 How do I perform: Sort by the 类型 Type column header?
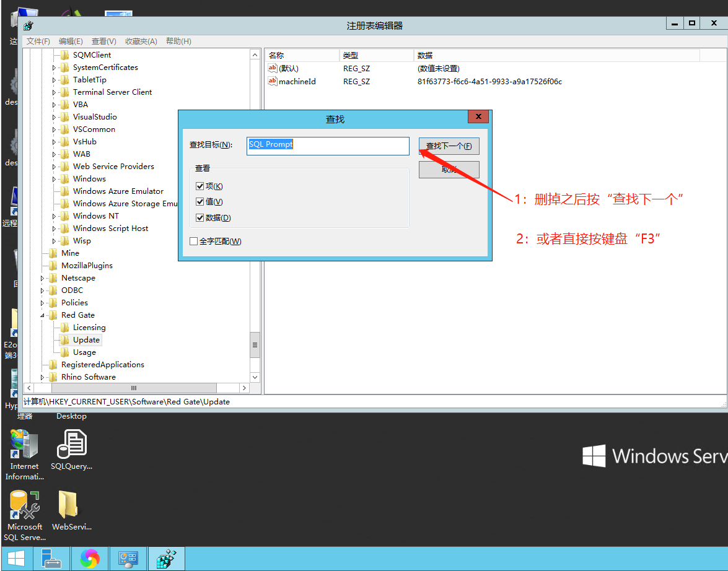point(376,55)
